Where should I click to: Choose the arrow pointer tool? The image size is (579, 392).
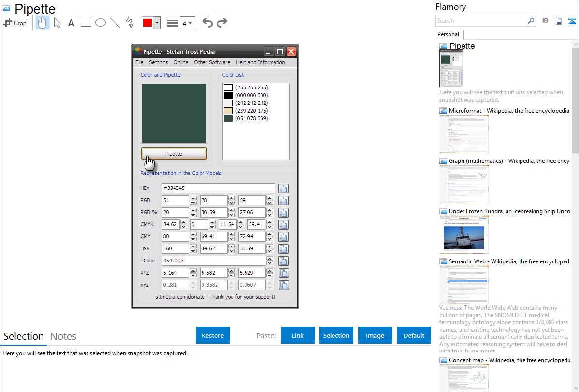pyautogui.click(x=57, y=23)
